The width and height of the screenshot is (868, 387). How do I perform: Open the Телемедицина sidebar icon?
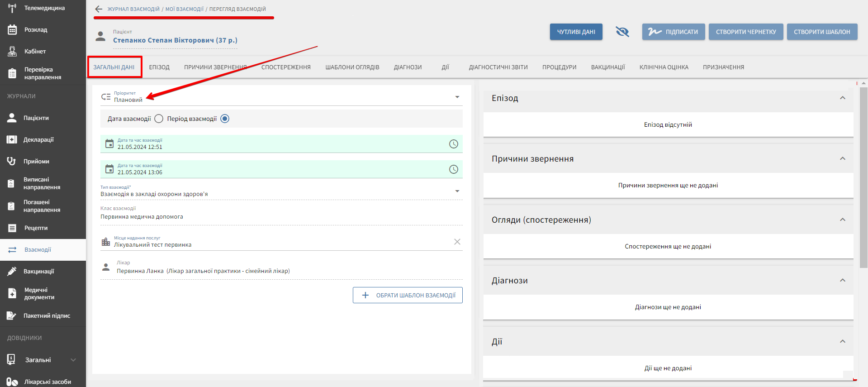coord(12,8)
